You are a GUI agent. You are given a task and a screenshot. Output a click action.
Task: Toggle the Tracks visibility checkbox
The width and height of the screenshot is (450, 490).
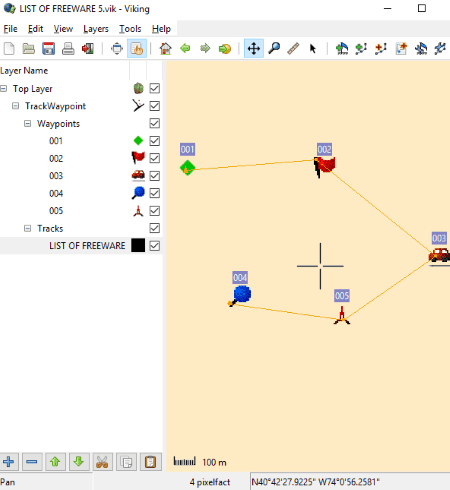[x=155, y=228]
